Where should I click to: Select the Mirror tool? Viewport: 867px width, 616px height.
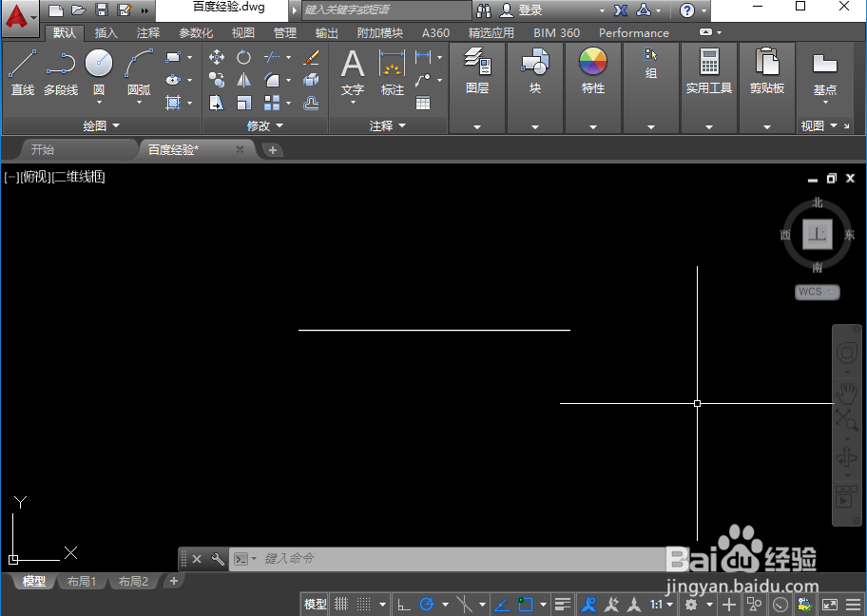[243, 80]
